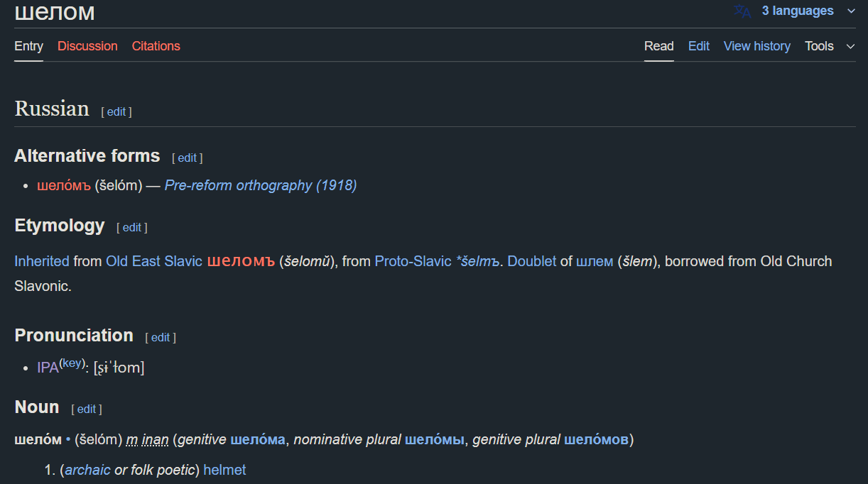Click the transliteration (šelomŭ)

(308, 261)
